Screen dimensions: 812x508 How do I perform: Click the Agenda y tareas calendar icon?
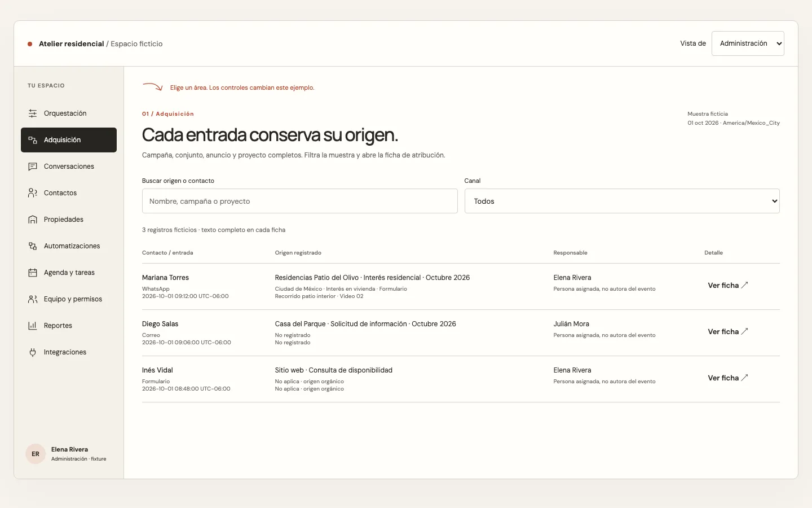[33, 273]
